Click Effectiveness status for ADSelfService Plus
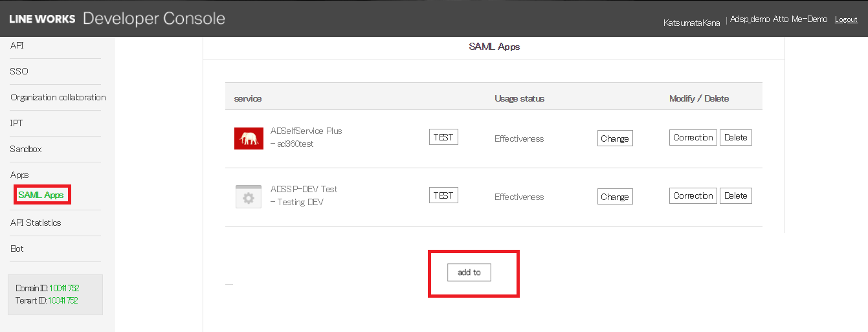The width and height of the screenshot is (868, 332). (x=519, y=138)
